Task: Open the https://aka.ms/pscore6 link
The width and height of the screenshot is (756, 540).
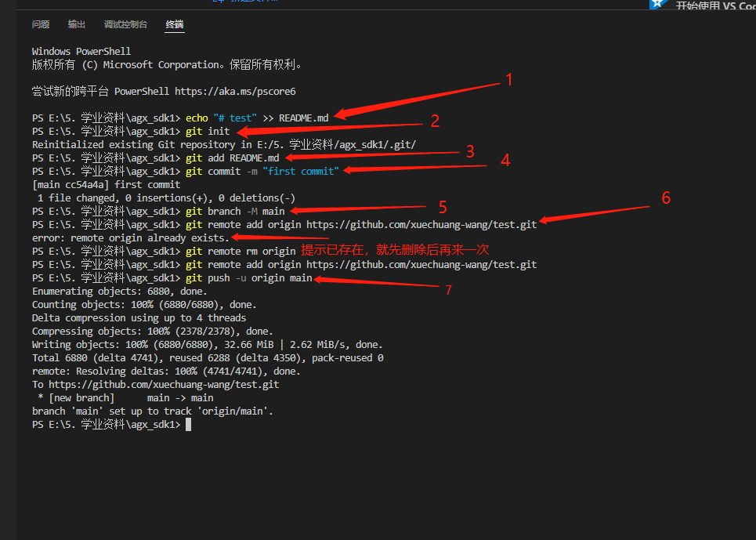Action: 215,91
